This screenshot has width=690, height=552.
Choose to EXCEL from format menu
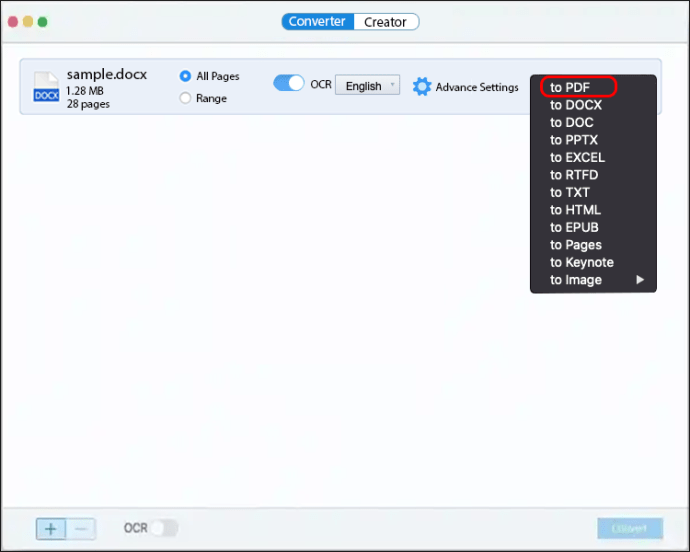592,158
